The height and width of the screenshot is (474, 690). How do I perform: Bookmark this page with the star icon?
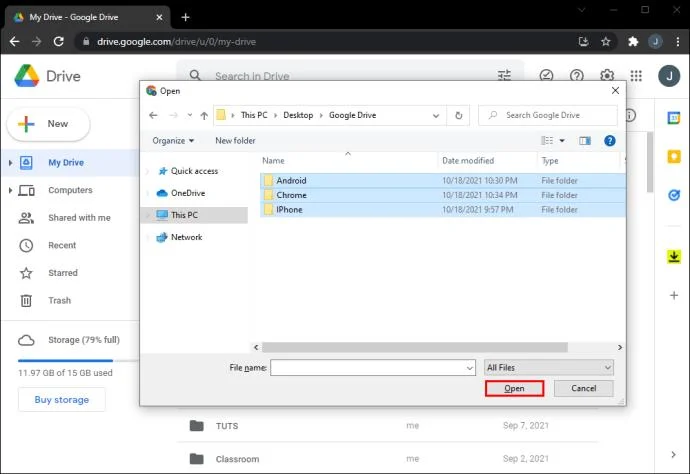coord(606,42)
